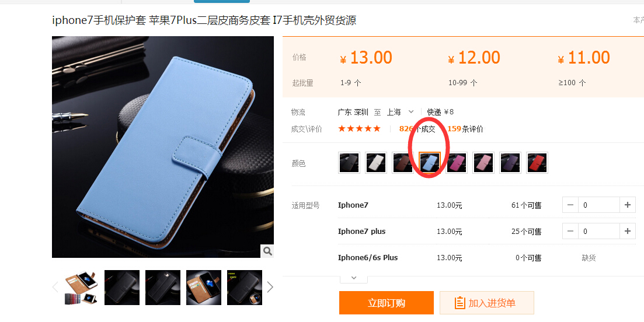Expand more models with down chevron
The width and height of the screenshot is (644, 322).
pos(354,278)
